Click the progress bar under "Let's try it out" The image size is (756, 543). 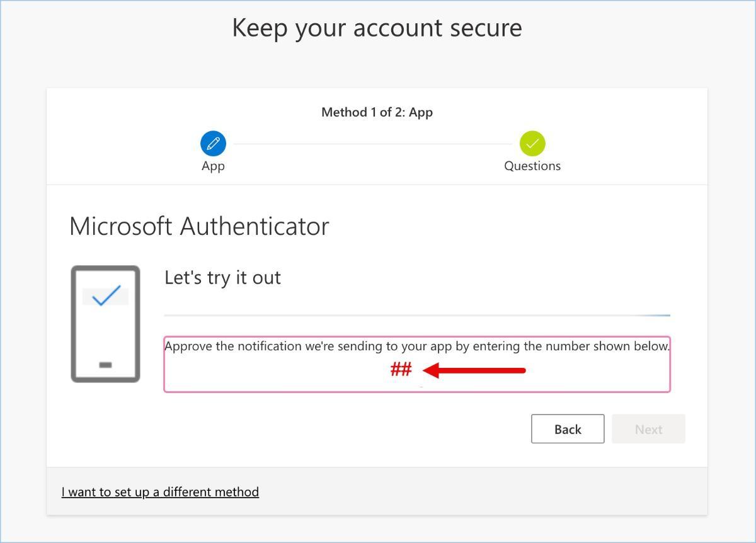tap(417, 315)
